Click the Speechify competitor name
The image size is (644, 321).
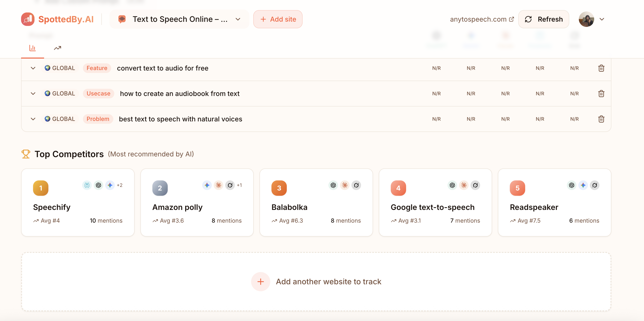(x=52, y=207)
